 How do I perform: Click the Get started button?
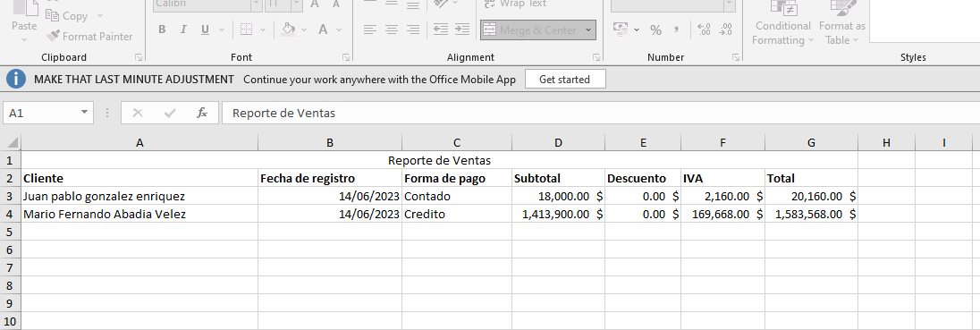[564, 80]
